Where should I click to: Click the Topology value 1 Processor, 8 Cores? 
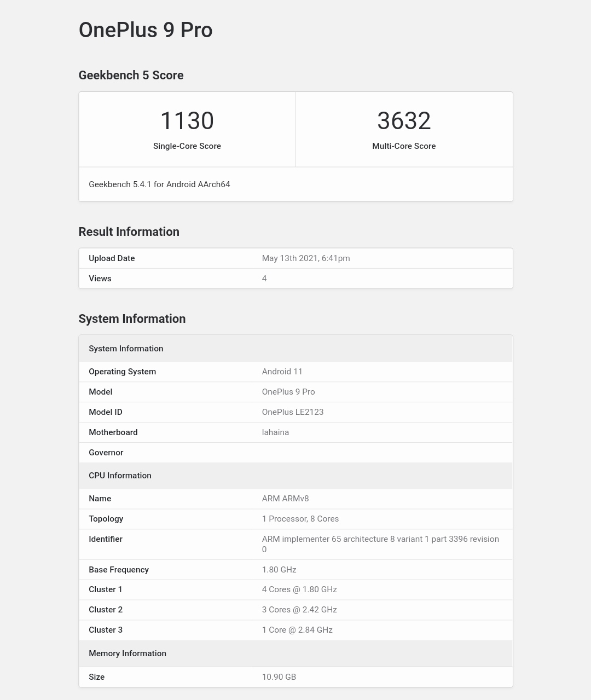pyautogui.click(x=300, y=519)
